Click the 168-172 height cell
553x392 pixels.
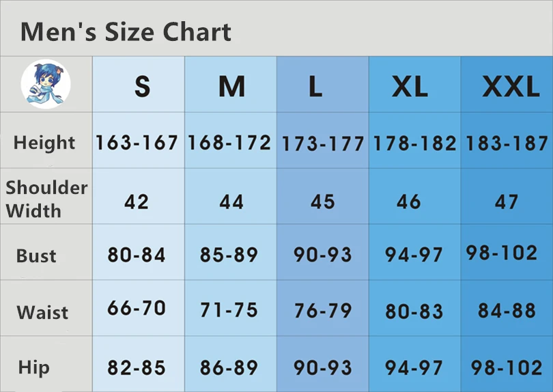pos(229,143)
